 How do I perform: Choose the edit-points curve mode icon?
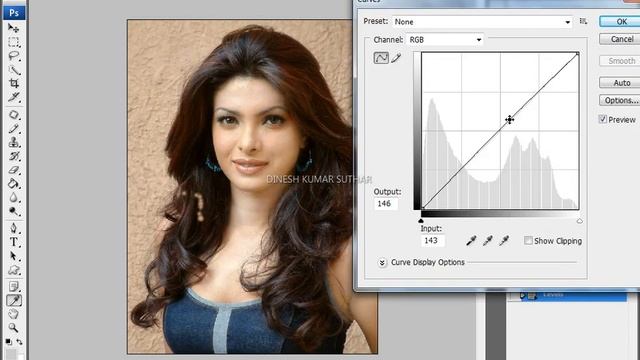[x=381, y=58]
